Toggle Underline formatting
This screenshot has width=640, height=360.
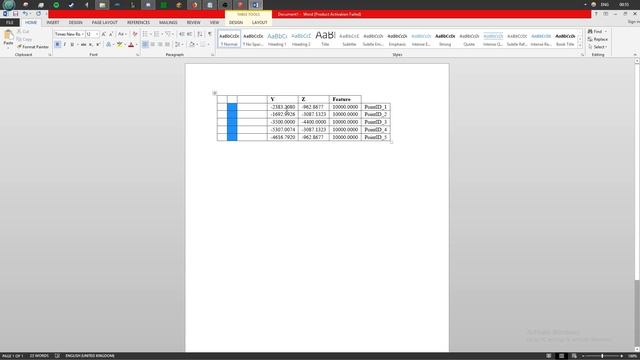click(x=72, y=44)
